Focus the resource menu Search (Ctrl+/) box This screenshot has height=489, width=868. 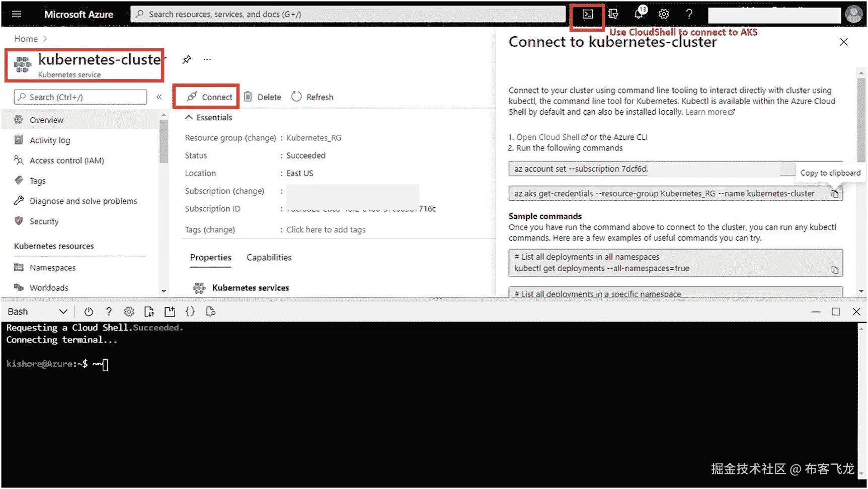pos(81,97)
